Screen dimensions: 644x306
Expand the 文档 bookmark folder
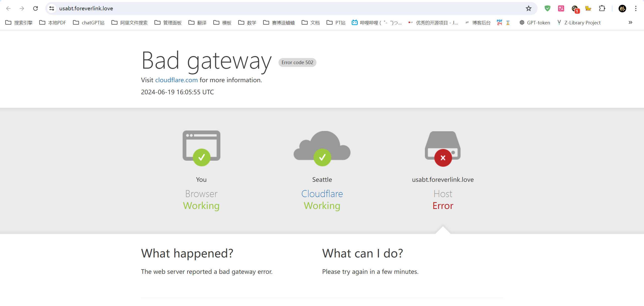point(311,23)
